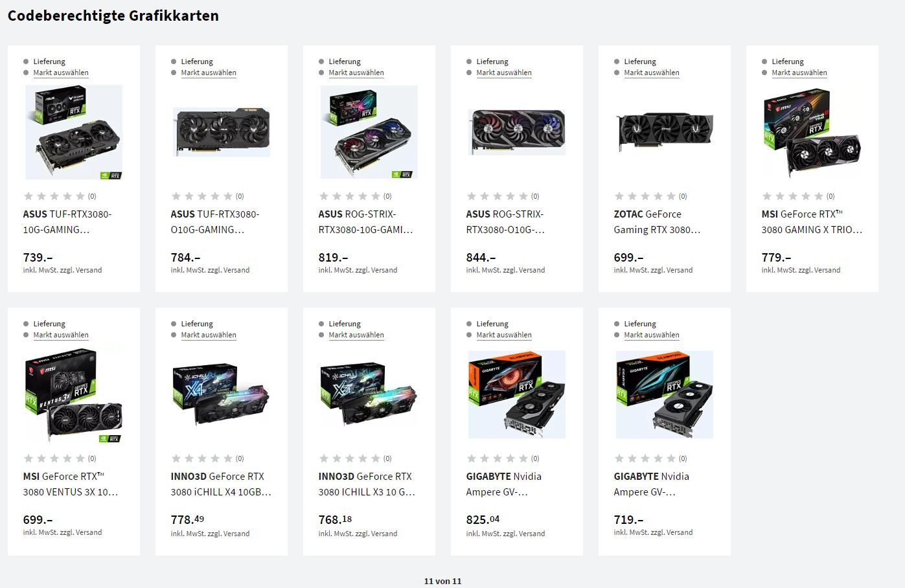Open the ASUS TUF-RTX3080-O10G-GAMING card image
This screenshot has height=588, width=905.
(x=222, y=132)
